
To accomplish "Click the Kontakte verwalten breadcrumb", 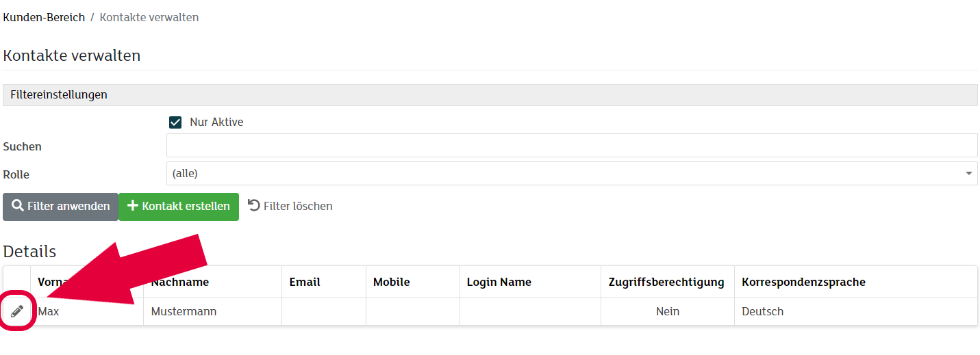I will pos(149,17).
